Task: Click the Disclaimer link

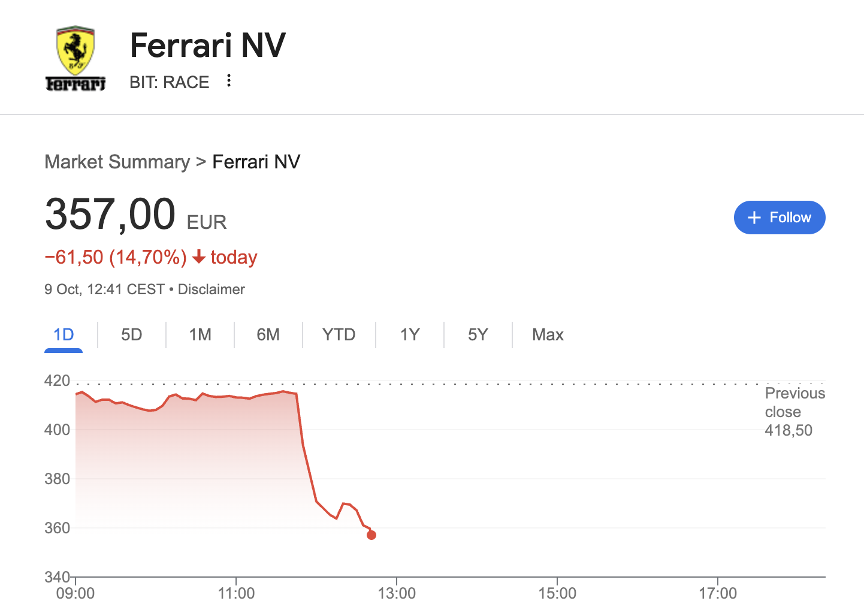Action: (x=212, y=289)
